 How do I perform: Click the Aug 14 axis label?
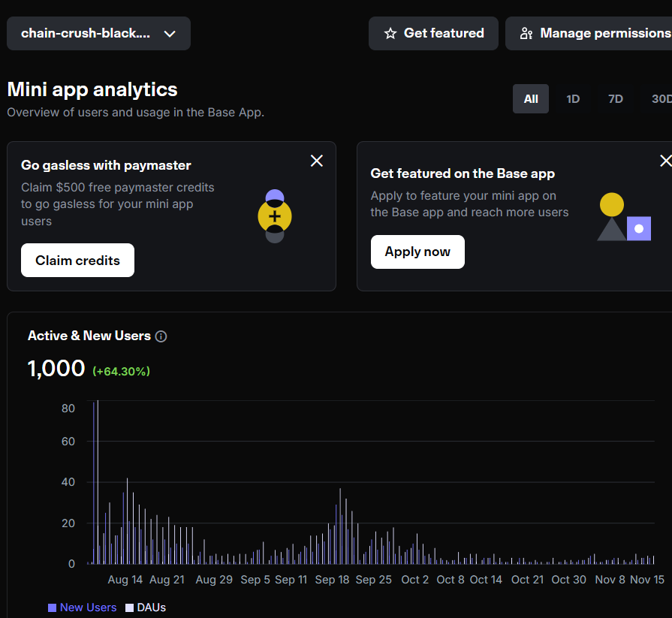pyautogui.click(x=125, y=580)
